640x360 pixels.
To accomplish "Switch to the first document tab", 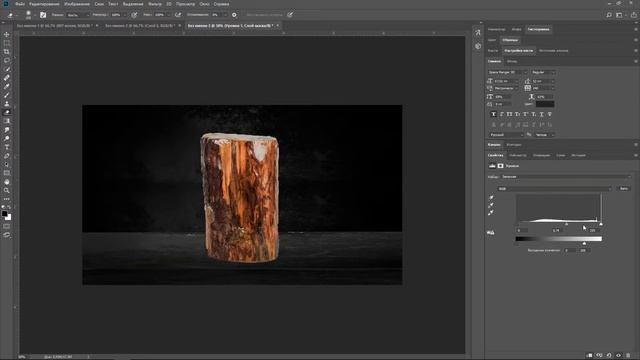I will (54, 26).
